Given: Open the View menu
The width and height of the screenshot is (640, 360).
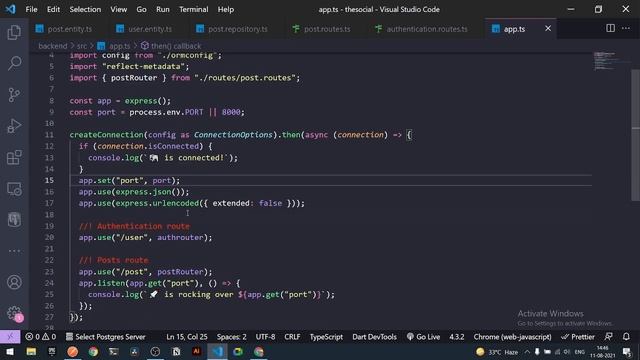Looking at the screenshot, I should (118, 9).
